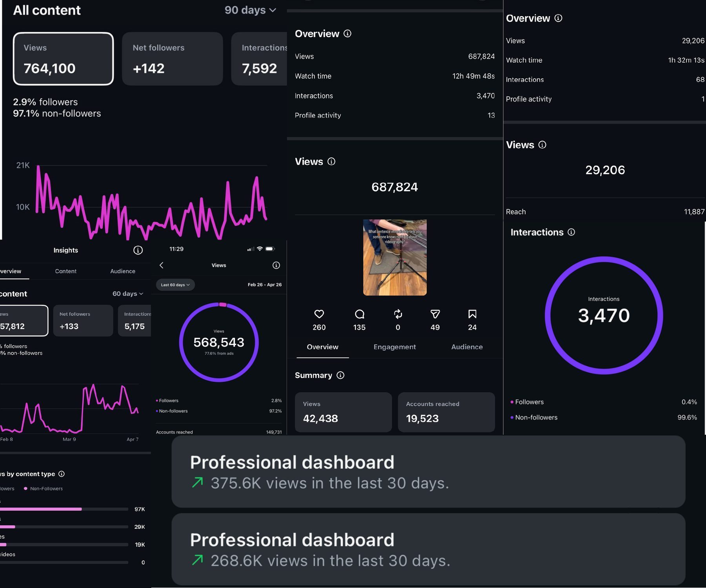Tap the heart likes icon above 260
This screenshot has width=706, height=588.
tap(319, 314)
